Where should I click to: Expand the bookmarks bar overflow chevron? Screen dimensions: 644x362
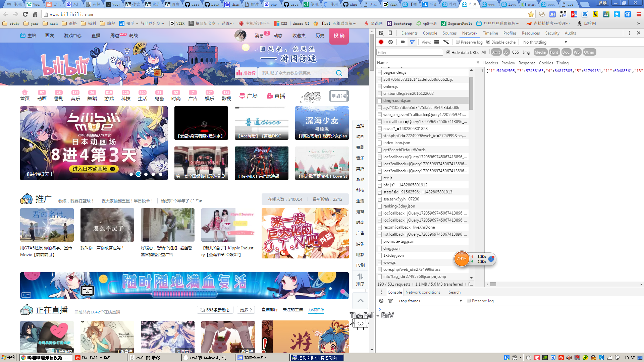[x=638, y=23]
